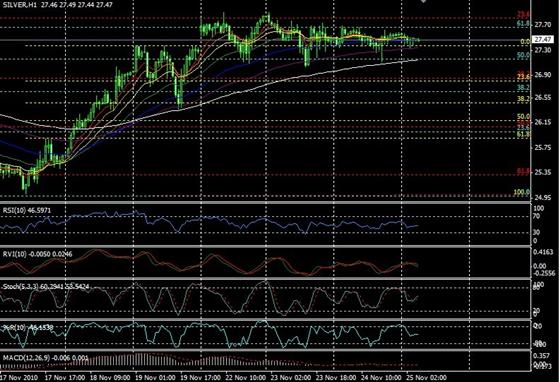560x382 pixels.
Task: Click the 61.8 Fibonacci label near 27.70
Action: click(524, 24)
